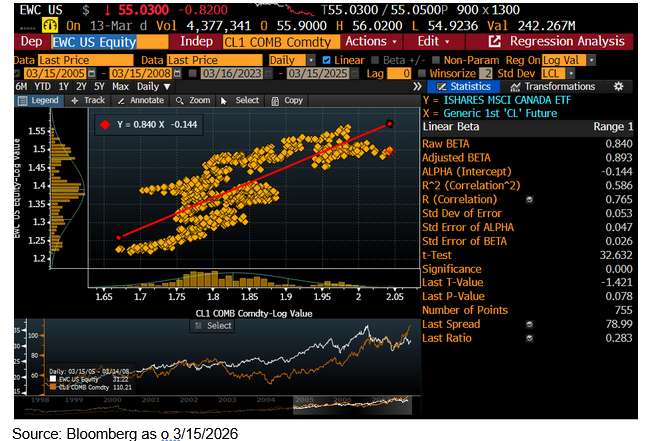The height and width of the screenshot is (441, 670).
Task: Enable the Beta +/- checkbox
Action: click(375, 60)
